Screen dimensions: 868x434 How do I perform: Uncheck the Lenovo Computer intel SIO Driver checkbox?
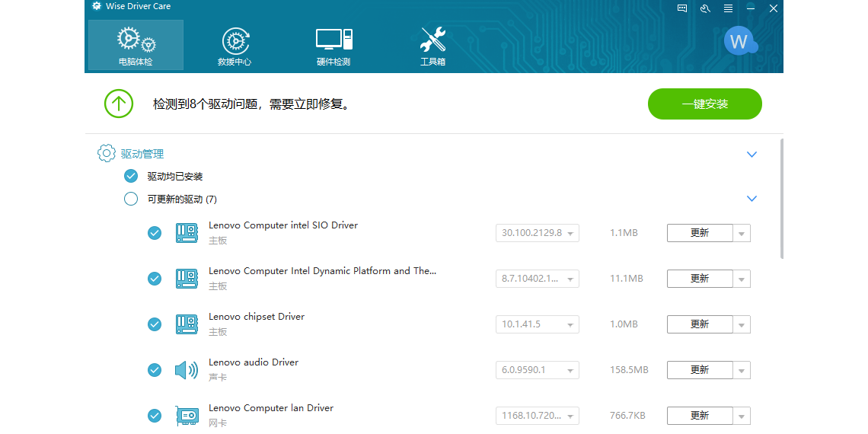(155, 233)
